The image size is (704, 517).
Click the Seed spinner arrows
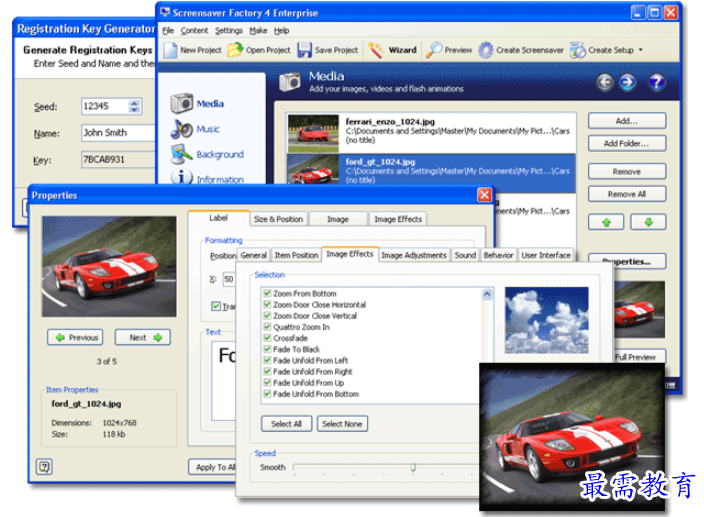(134, 106)
